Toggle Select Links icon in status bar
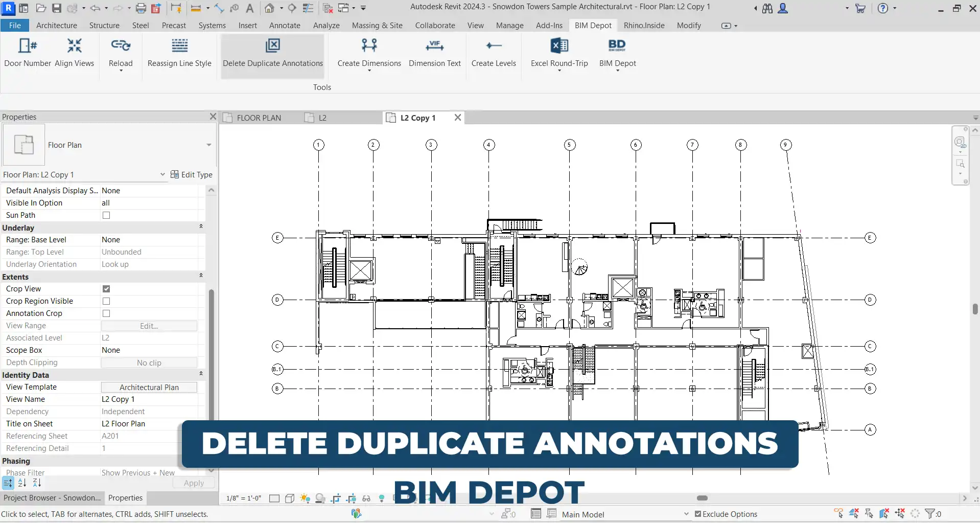This screenshot has height=523, width=980. click(x=839, y=513)
